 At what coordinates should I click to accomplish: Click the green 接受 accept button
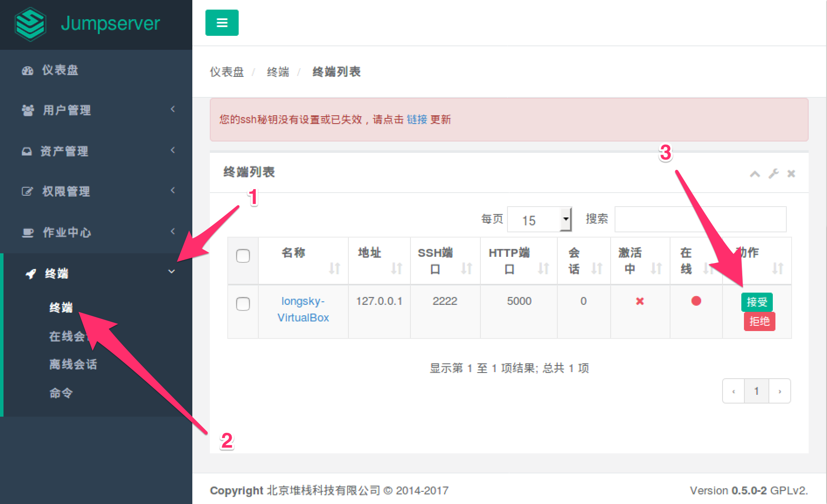(757, 302)
